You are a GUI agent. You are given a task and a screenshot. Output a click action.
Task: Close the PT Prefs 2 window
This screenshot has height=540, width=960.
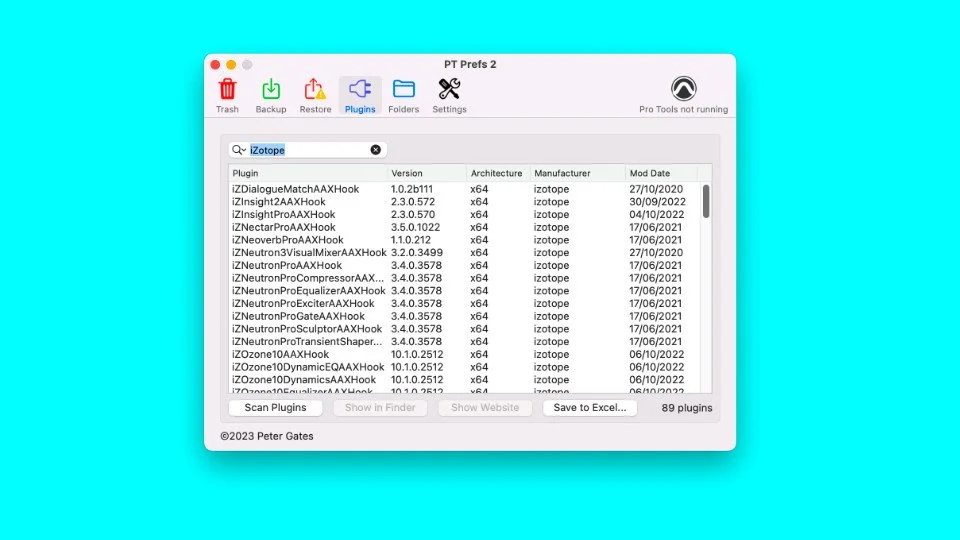[x=216, y=64]
